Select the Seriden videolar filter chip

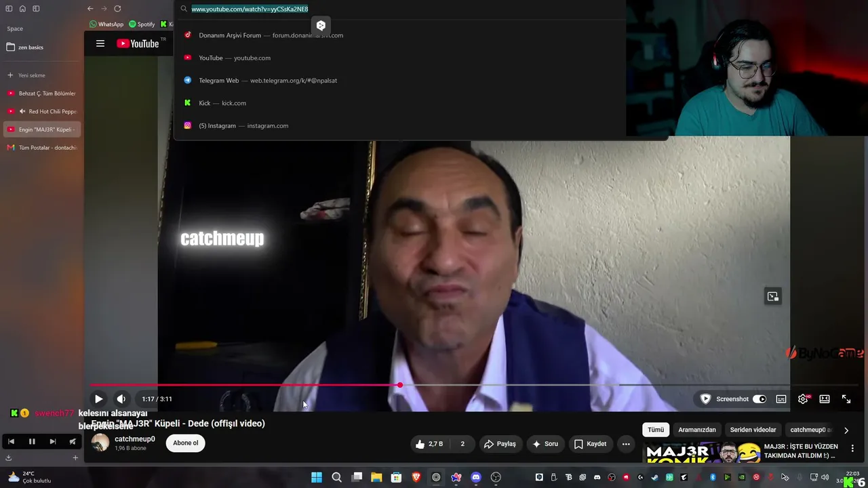tap(753, 430)
